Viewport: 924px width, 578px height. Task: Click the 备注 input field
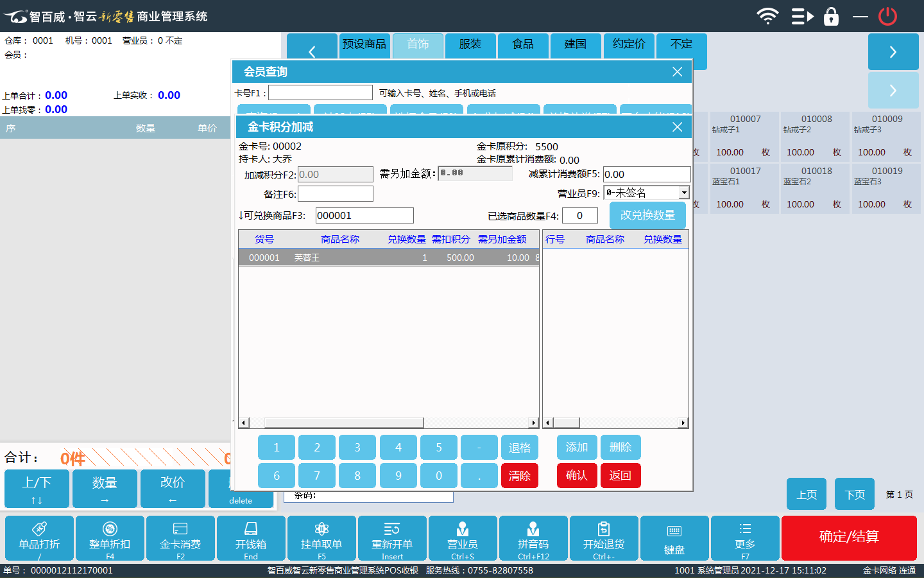point(336,194)
